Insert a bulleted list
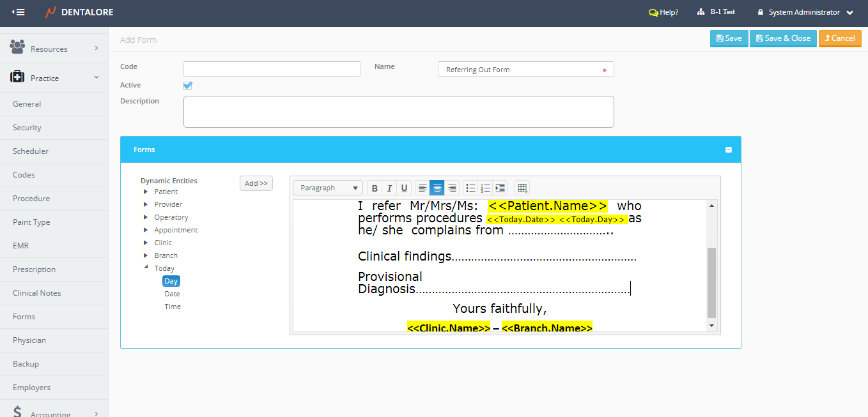 470,188
